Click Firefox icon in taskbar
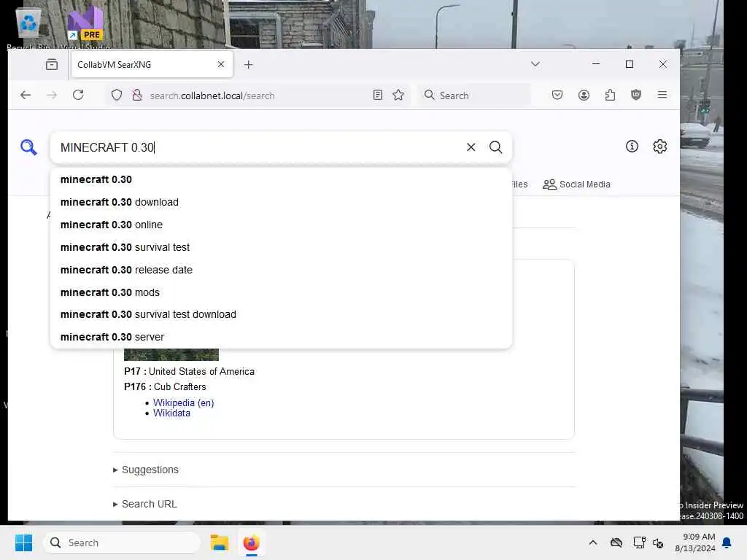 [x=251, y=542]
